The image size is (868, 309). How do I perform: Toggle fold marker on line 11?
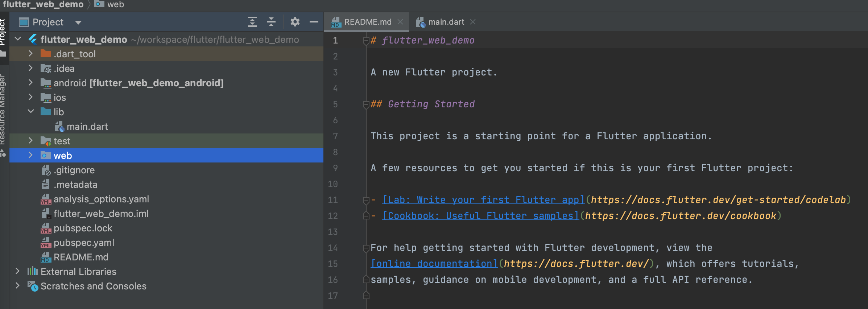tap(366, 200)
